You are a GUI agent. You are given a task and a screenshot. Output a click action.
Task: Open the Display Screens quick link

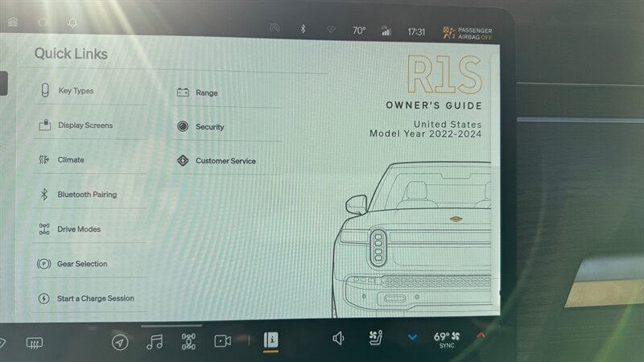pos(85,125)
